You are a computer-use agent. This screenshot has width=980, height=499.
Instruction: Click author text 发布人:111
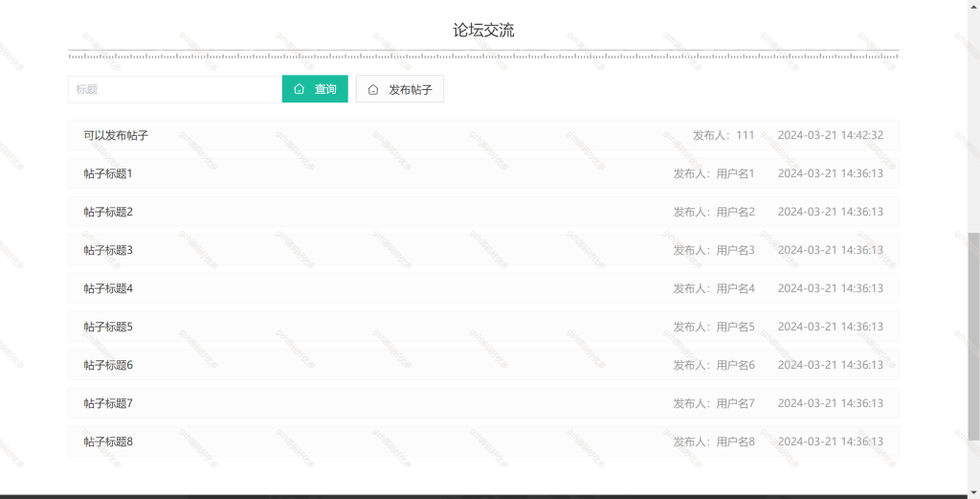(724, 135)
